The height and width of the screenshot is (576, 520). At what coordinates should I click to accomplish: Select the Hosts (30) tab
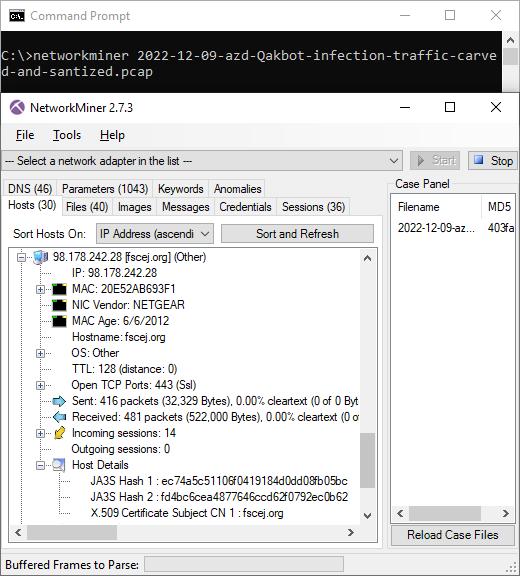(32, 205)
